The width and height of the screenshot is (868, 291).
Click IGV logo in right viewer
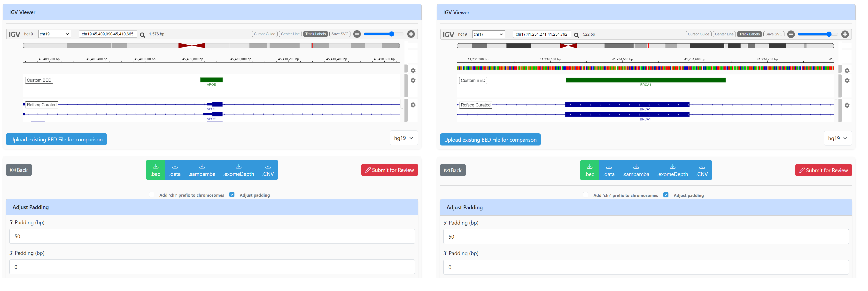click(x=449, y=35)
